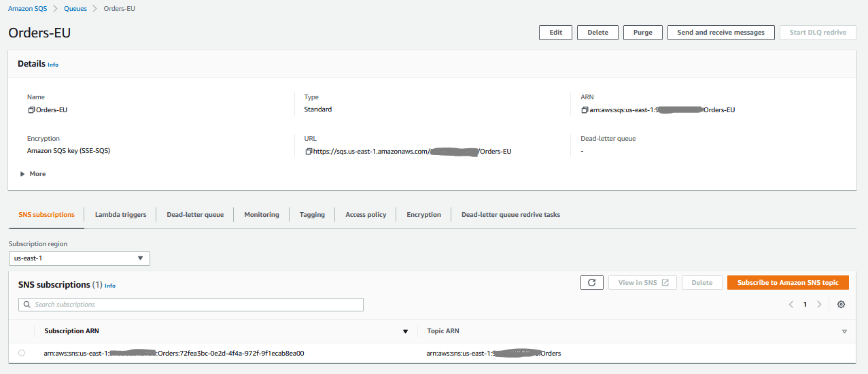Click Subscribe to Amazon SNS topic

point(788,283)
